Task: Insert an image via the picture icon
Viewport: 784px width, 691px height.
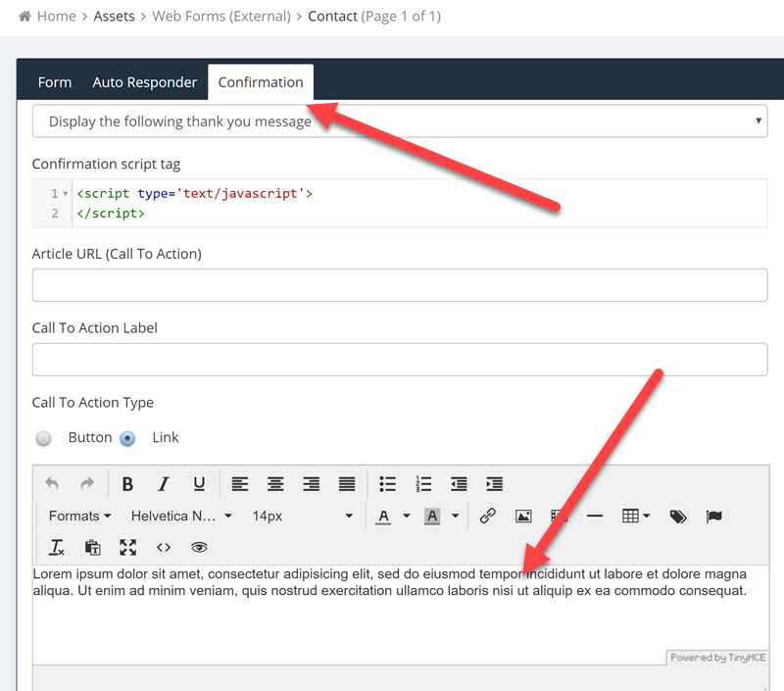Action: pyautogui.click(x=523, y=516)
